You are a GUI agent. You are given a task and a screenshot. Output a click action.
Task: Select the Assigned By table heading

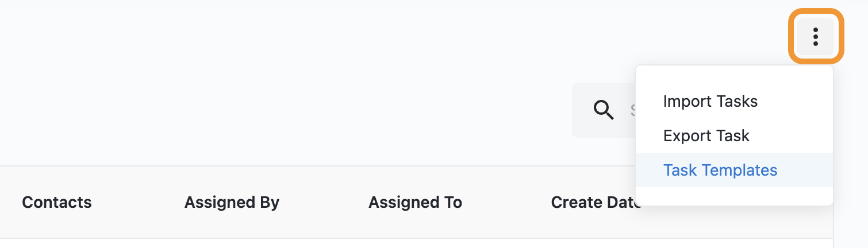(232, 202)
